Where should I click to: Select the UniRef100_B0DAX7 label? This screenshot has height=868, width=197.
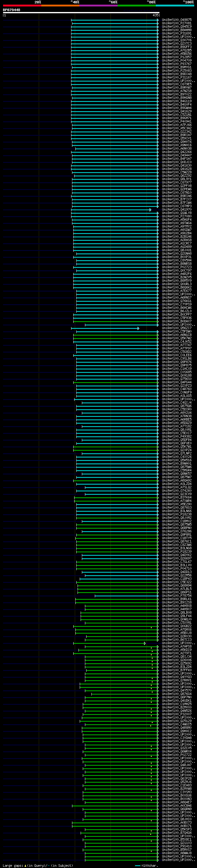[x=177, y=321]
